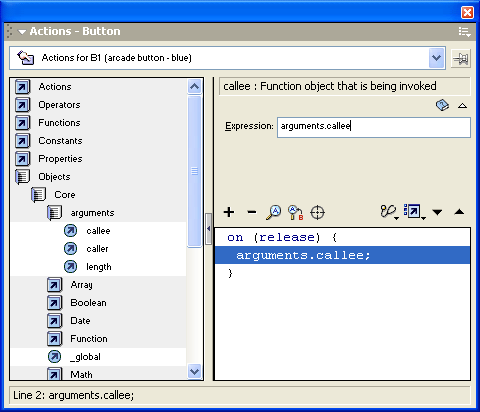This screenshot has width=480, height=412.
Task: Click the Reference book icon
Action: click(x=442, y=105)
